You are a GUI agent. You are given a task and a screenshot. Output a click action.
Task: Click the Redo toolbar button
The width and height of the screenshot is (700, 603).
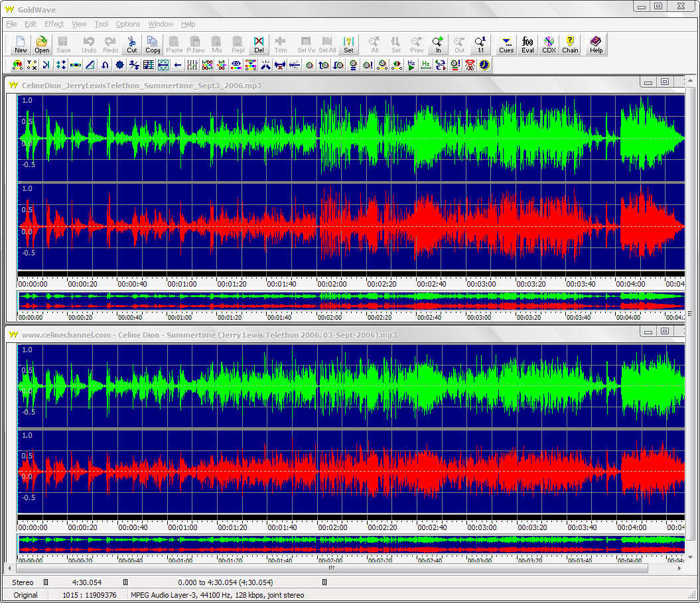click(110, 44)
